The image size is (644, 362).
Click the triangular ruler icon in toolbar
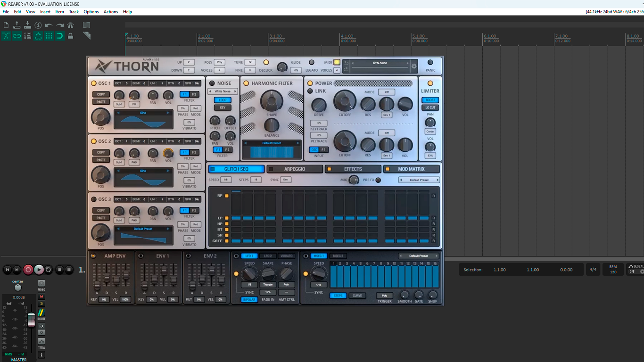coord(86,36)
